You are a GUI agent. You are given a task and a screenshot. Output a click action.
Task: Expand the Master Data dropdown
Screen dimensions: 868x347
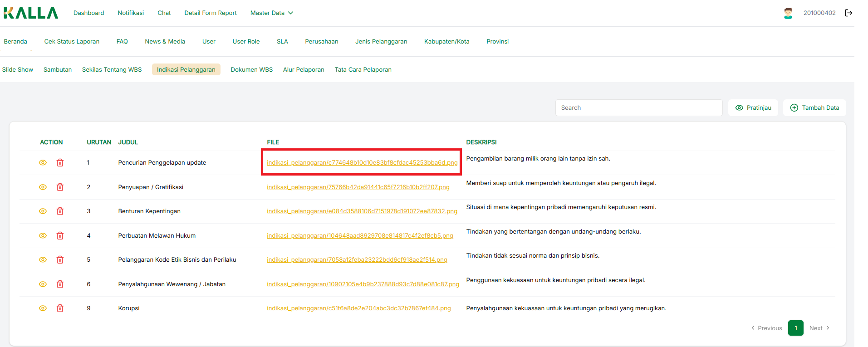(271, 13)
